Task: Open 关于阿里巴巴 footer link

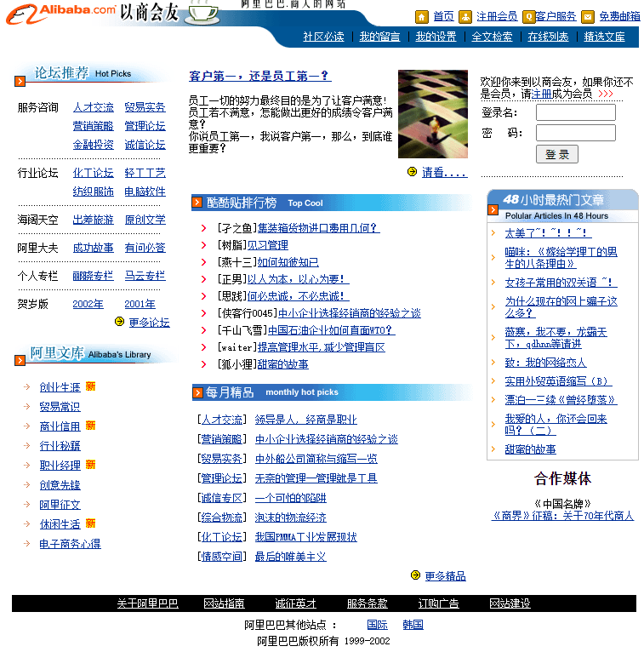Action: (147, 603)
